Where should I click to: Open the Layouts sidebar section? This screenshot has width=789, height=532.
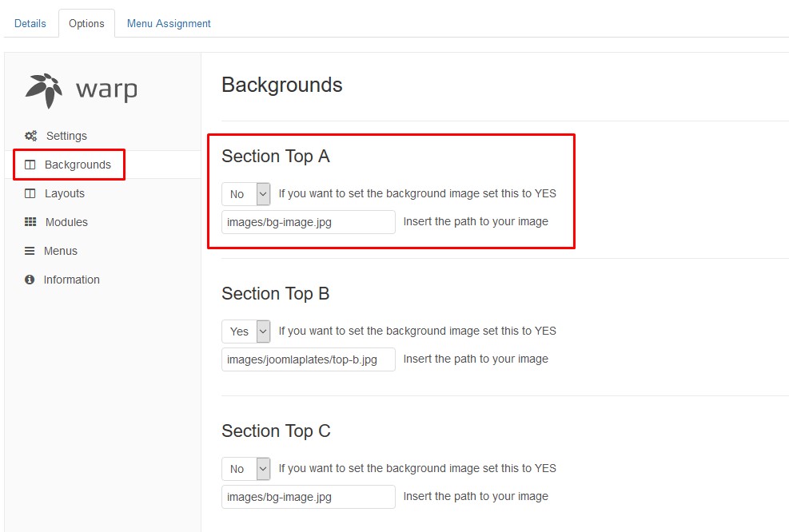(64, 193)
